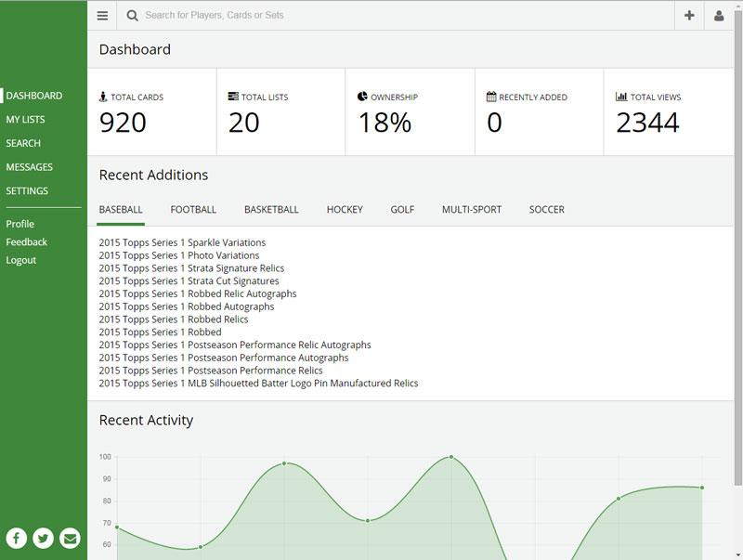Click the Total Lists list icon
743x560 pixels.
point(233,97)
